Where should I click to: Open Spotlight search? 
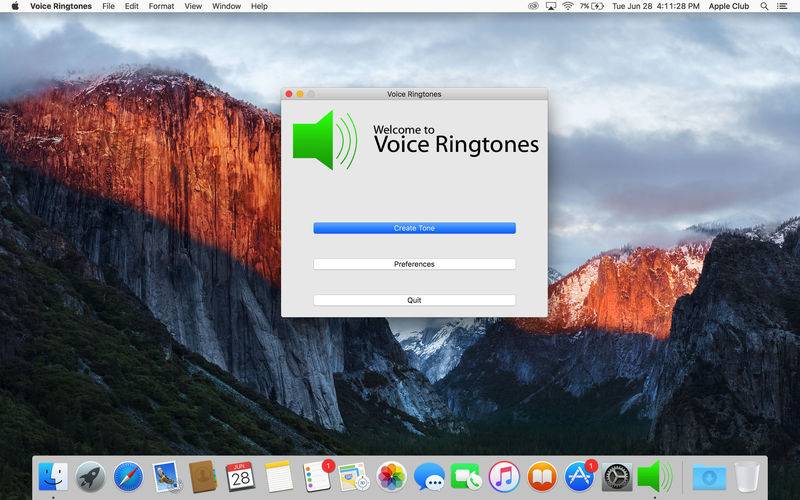click(764, 6)
